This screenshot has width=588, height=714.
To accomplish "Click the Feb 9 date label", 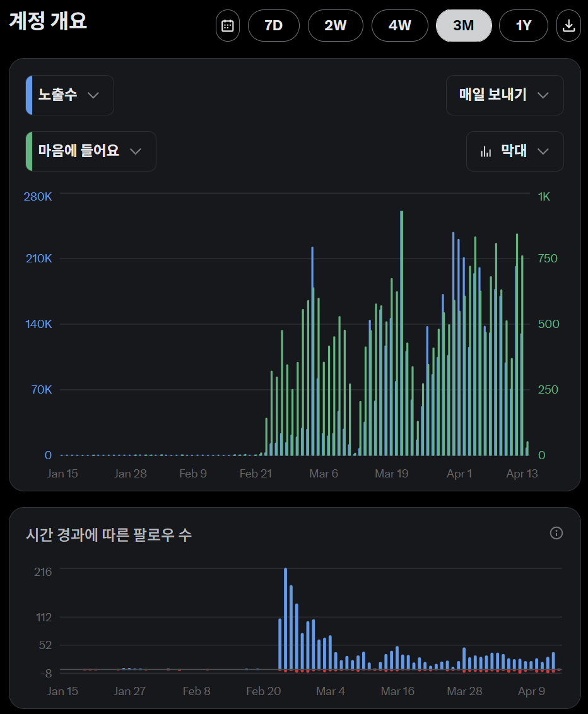I will pyautogui.click(x=193, y=474).
